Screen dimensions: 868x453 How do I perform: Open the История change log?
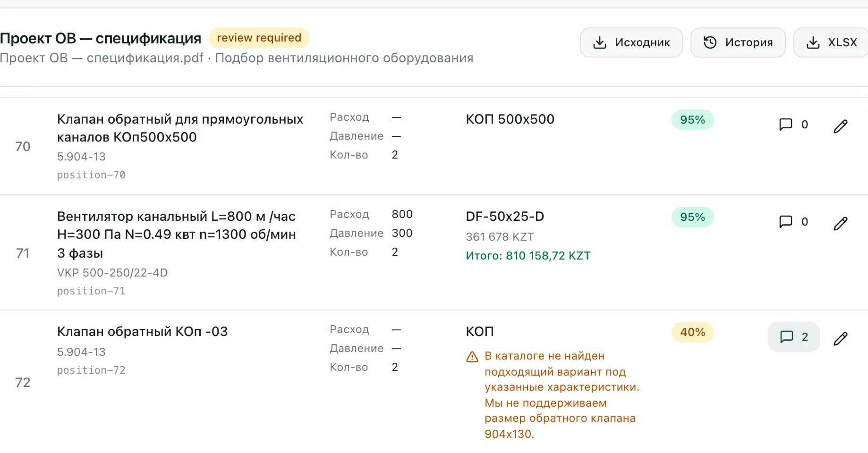[x=738, y=42]
